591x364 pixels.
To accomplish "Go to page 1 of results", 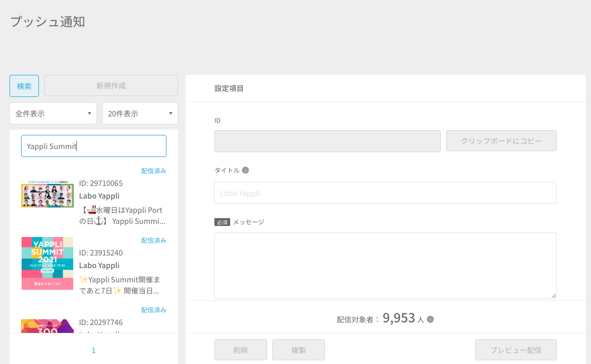I will point(94,350).
